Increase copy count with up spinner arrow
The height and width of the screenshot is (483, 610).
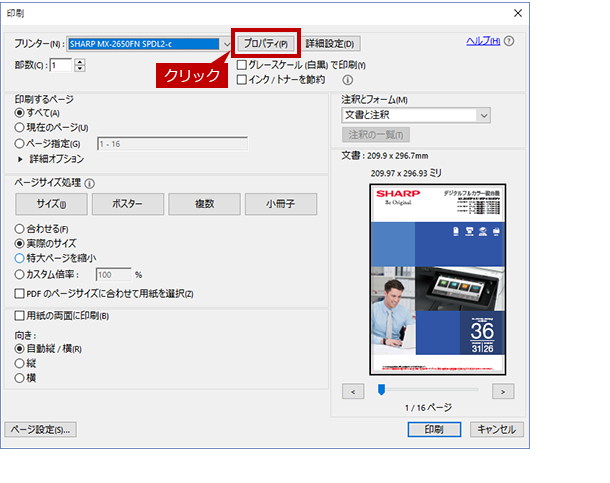tap(80, 62)
